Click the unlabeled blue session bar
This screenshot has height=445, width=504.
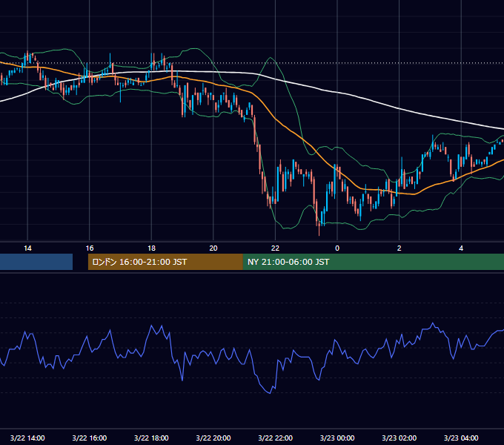pos(36,262)
